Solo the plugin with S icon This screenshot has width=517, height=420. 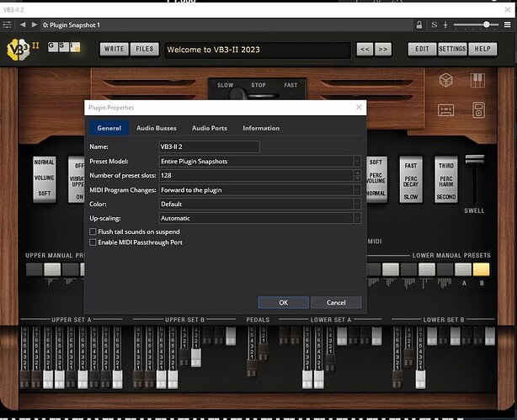(434, 24)
